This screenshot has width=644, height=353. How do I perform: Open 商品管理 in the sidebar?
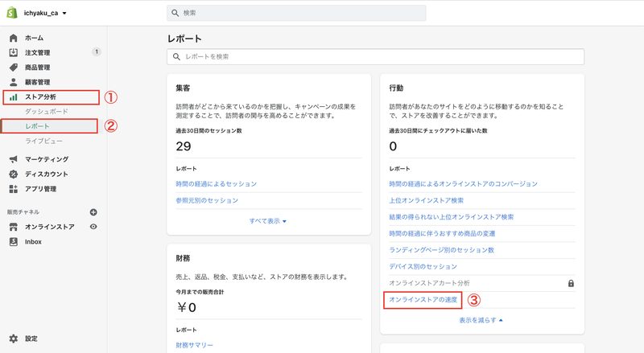(x=37, y=68)
